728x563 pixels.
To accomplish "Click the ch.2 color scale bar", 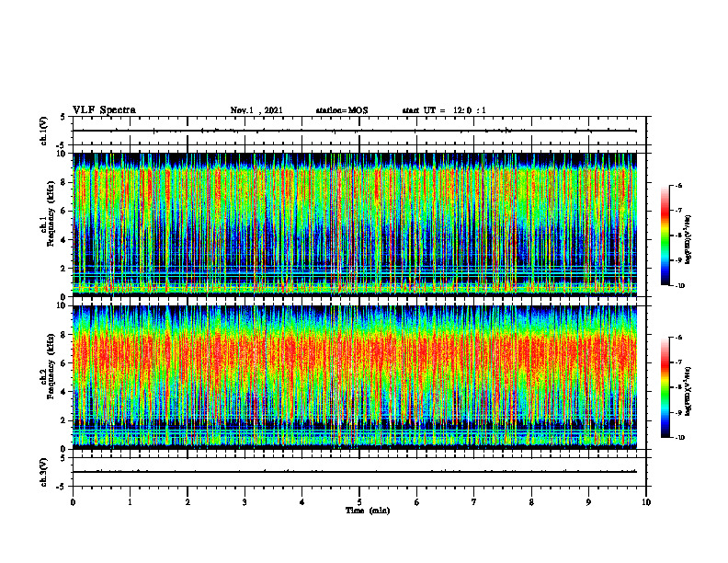I will [x=665, y=387].
